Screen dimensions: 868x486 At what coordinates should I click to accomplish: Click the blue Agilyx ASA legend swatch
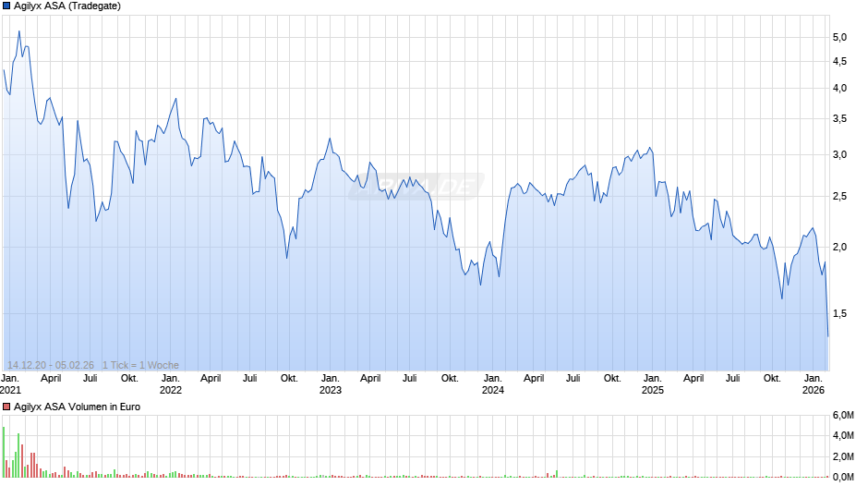pos(6,6)
